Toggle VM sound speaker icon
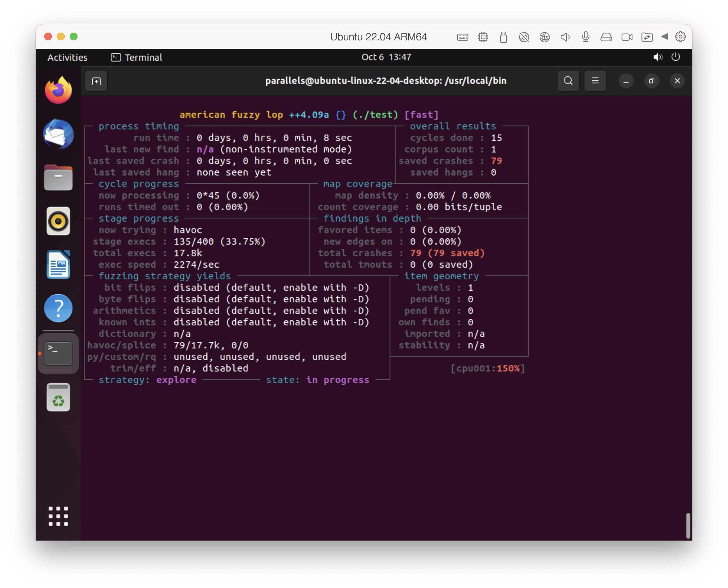The image size is (728, 588). (565, 37)
